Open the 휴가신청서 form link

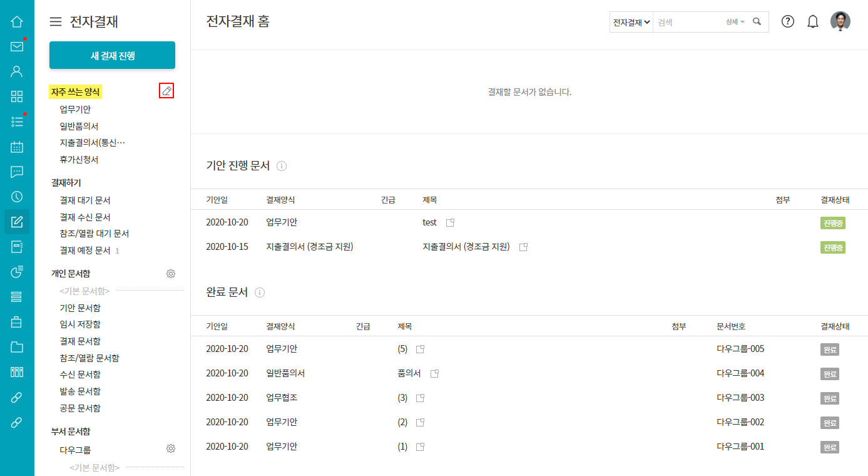[79, 160]
